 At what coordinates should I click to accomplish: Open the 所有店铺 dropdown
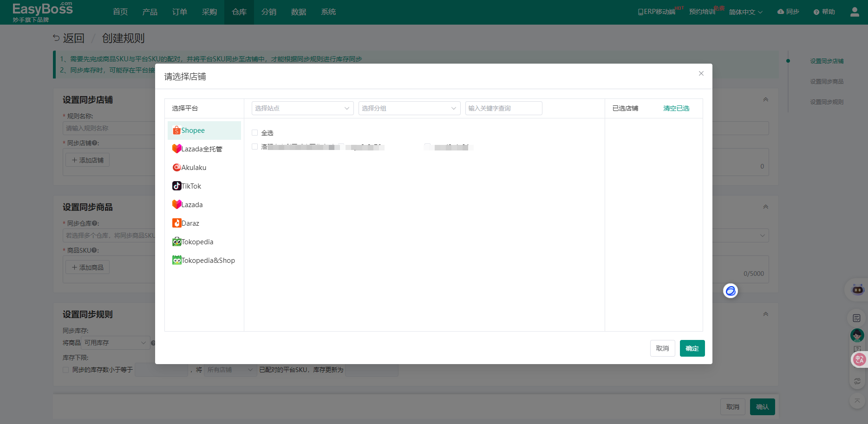(x=230, y=370)
